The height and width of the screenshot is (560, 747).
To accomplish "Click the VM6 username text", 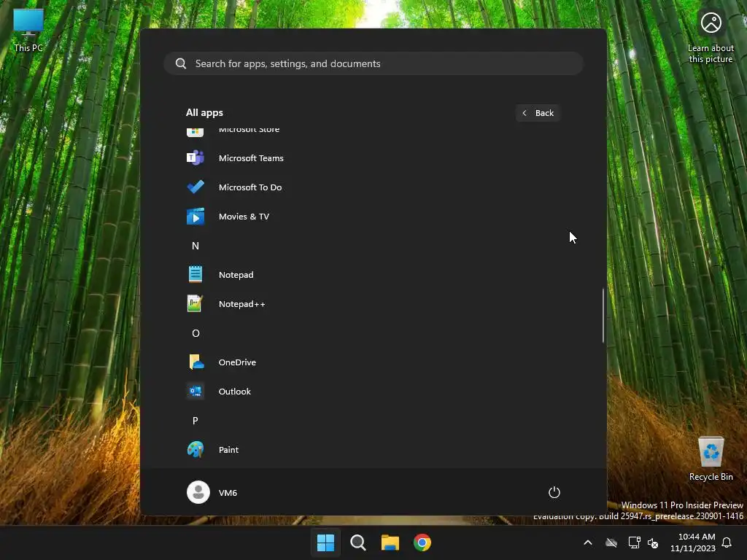I will point(228,492).
